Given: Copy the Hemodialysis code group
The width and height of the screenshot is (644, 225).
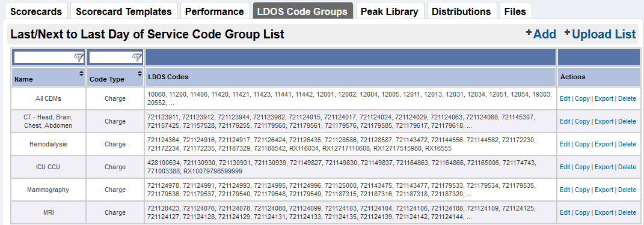Looking at the screenshot, I should 582,144.
